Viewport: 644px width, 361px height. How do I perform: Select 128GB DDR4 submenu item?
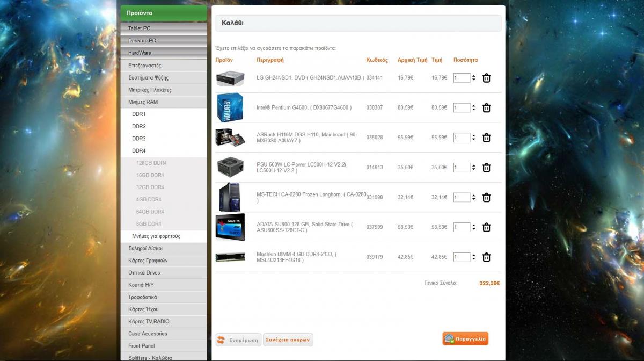(164, 163)
